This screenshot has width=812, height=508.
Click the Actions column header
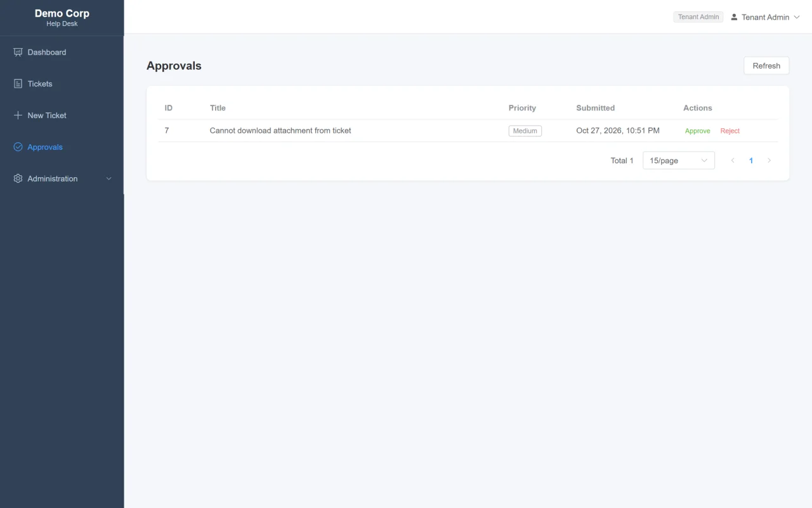698,108
